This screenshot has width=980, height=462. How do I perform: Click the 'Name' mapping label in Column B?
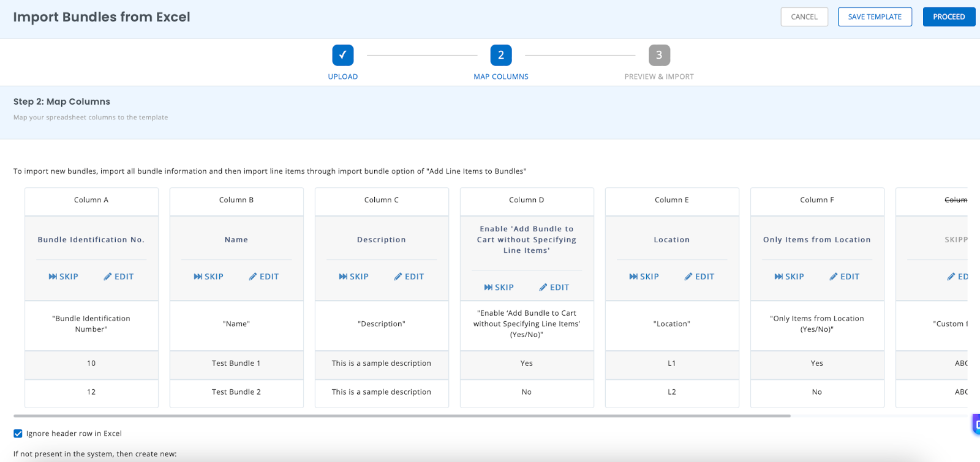click(236, 240)
